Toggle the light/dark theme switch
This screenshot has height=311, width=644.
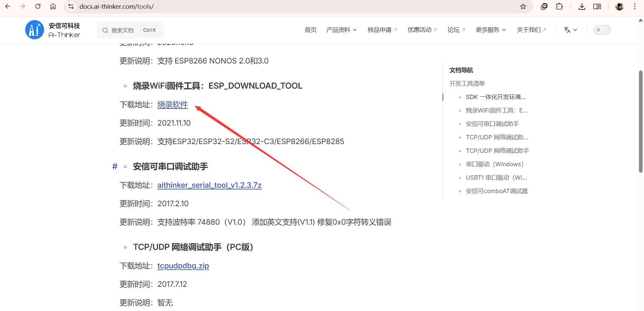[x=602, y=30]
